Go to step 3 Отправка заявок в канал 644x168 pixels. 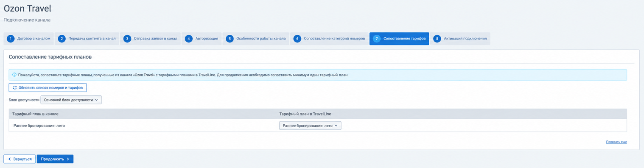point(150,39)
